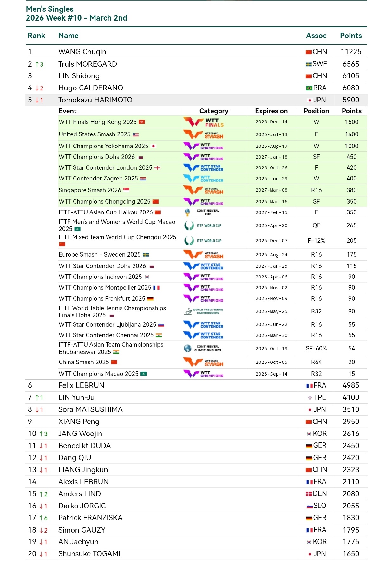
Task: Select Shunsuke TOGAMI in the ranking list
Action: (x=196, y=554)
